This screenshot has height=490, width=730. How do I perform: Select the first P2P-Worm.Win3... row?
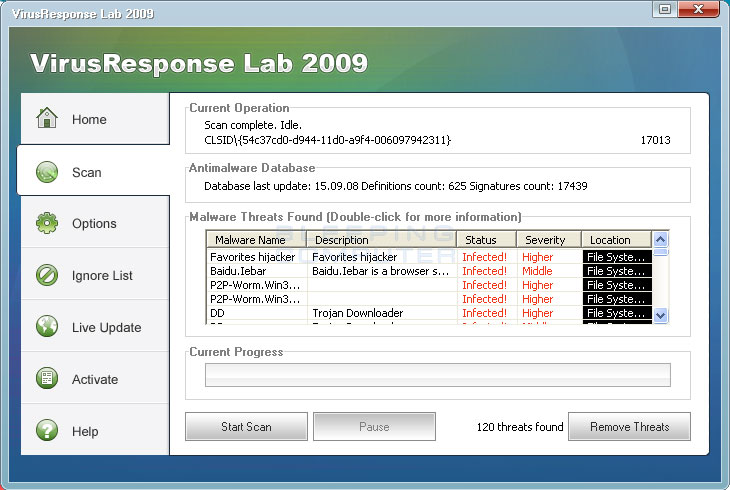point(429,285)
